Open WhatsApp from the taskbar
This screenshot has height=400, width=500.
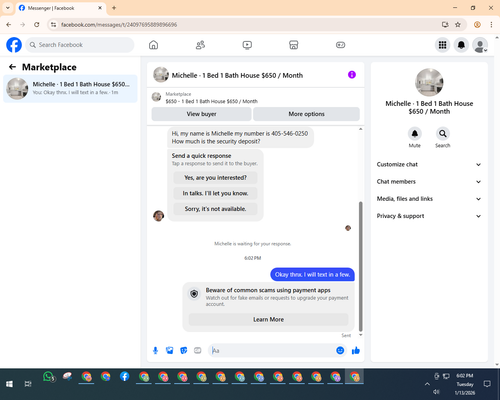49,377
